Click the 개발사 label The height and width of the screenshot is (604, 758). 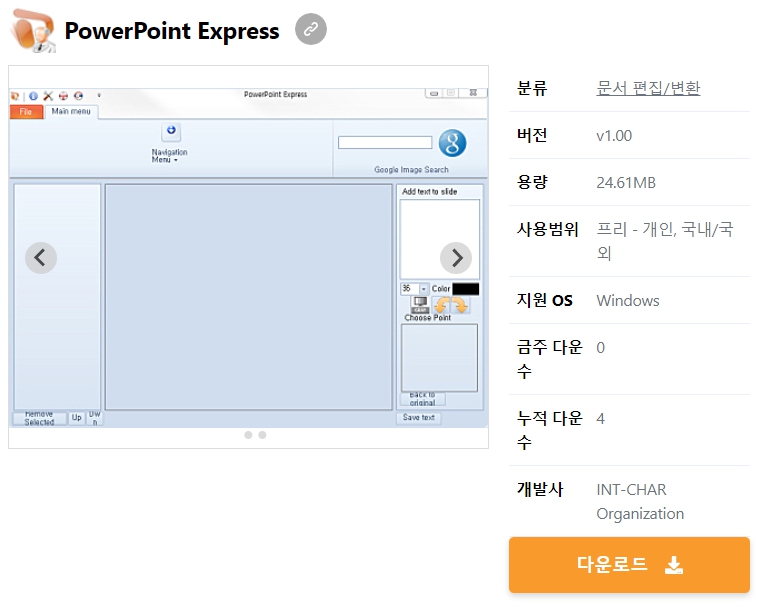click(540, 489)
